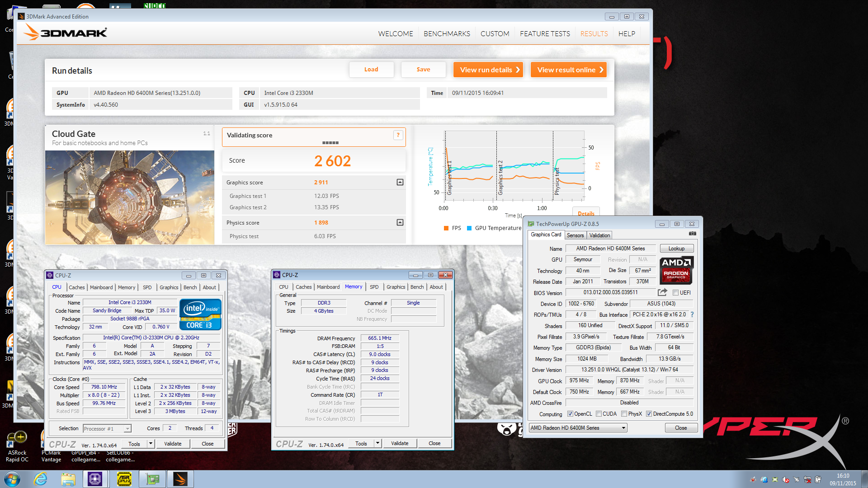Open SPD tab in right CPU-Z window
Screen dimensions: 868x488
click(374, 287)
